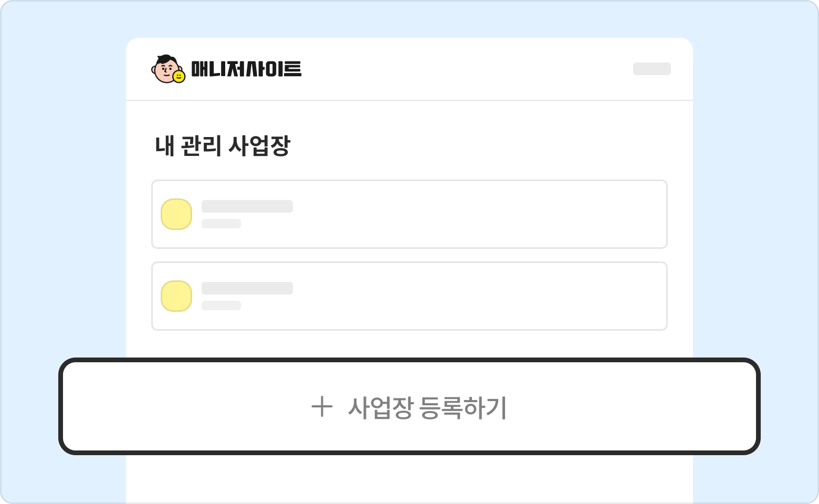This screenshot has width=819, height=504.
Task: Select the 내 관리 사업장 heading
Action: (222, 146)
